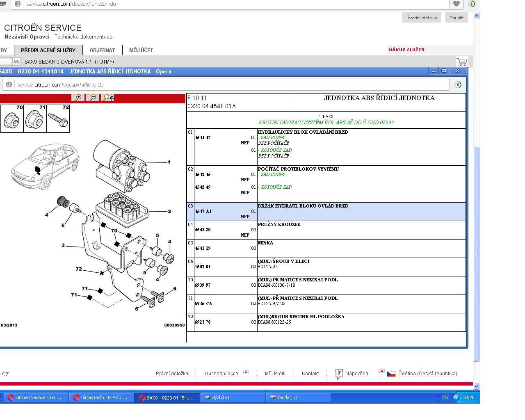Click PRUŽNÝ KROUŽEK description
This screenshot has height=420, width=525.
pyautogui.click(x=279, y=224)
